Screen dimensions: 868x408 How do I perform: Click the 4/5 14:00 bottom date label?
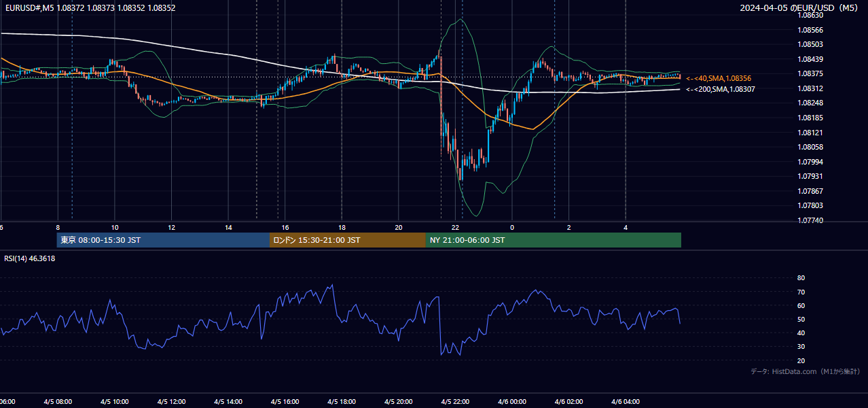pyautogui.click(x=228, y=402)
